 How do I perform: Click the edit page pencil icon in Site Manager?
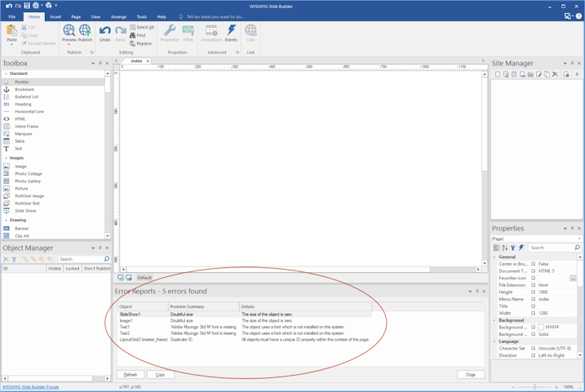coord(538,74)
